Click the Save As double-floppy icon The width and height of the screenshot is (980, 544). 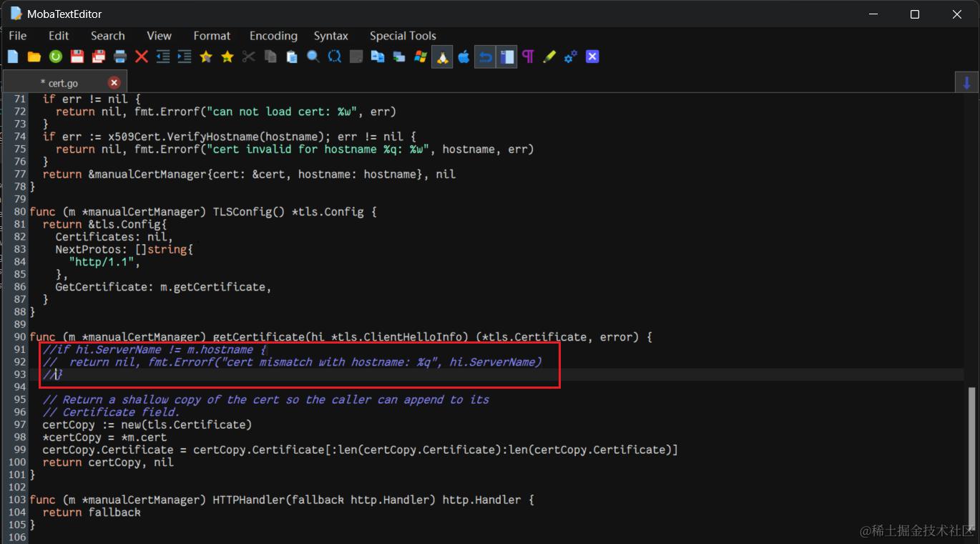tap(99, 57)
